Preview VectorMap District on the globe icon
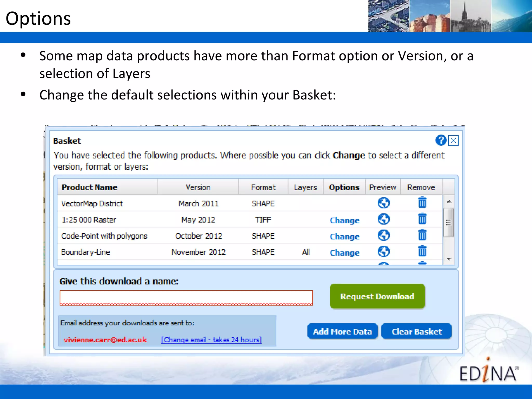The width and height of the screenshot is (532, 399). [384, 203]
